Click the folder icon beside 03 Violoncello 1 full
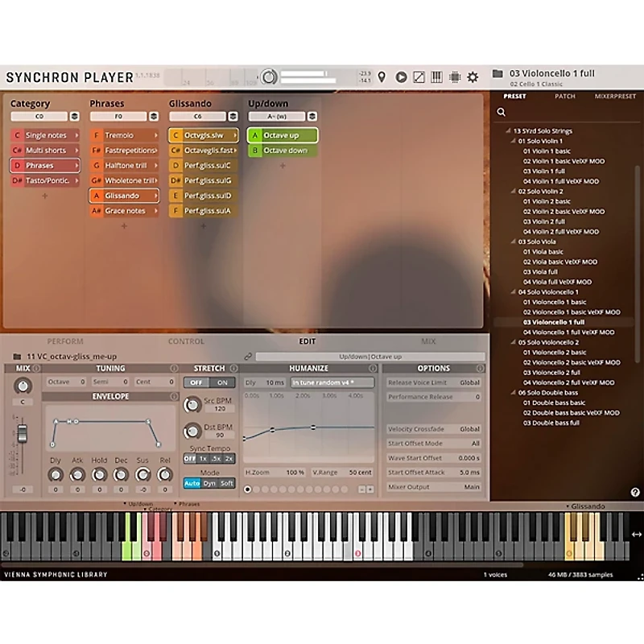Viewport: 644px width, 644px height. [x=497, y=73]
